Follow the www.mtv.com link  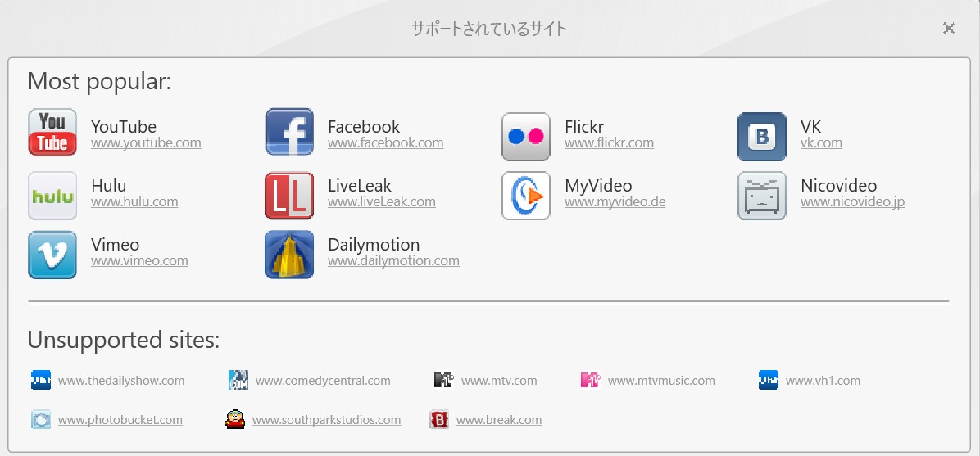coord(499,381)
